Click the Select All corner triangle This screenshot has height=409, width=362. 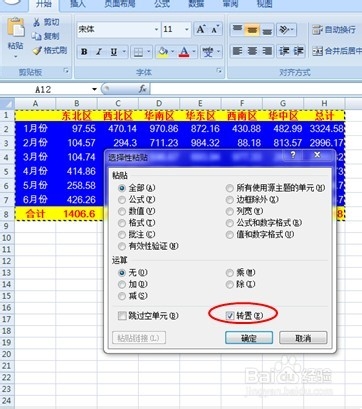click(x=7, y=103)
